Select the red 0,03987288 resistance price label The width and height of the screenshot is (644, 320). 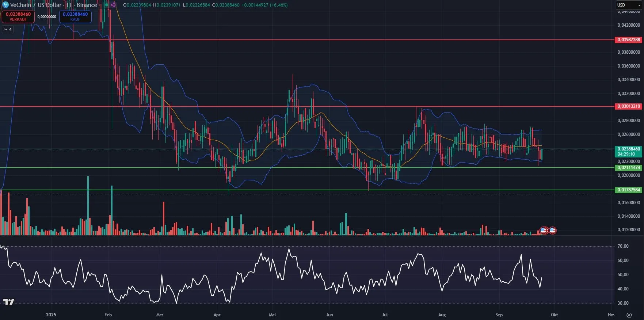pos(629,40)
